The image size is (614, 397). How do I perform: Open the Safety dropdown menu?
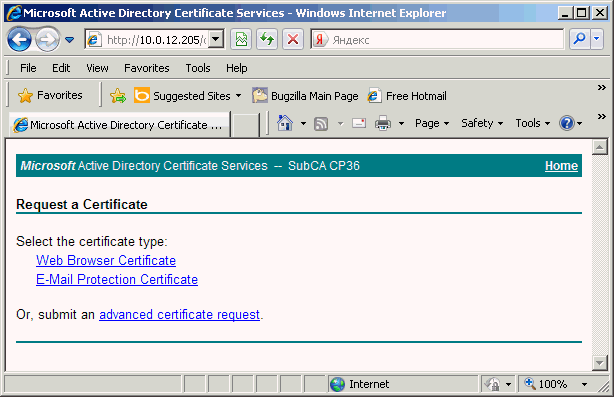tap(482, 123)
